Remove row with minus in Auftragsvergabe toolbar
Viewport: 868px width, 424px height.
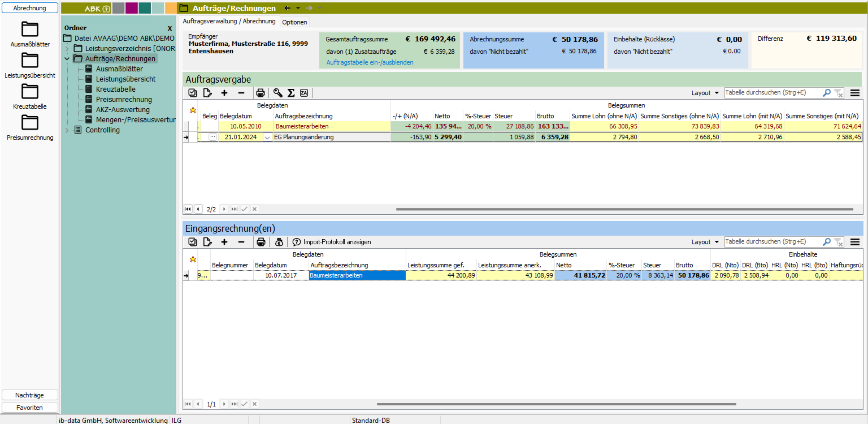coord(241,93)
